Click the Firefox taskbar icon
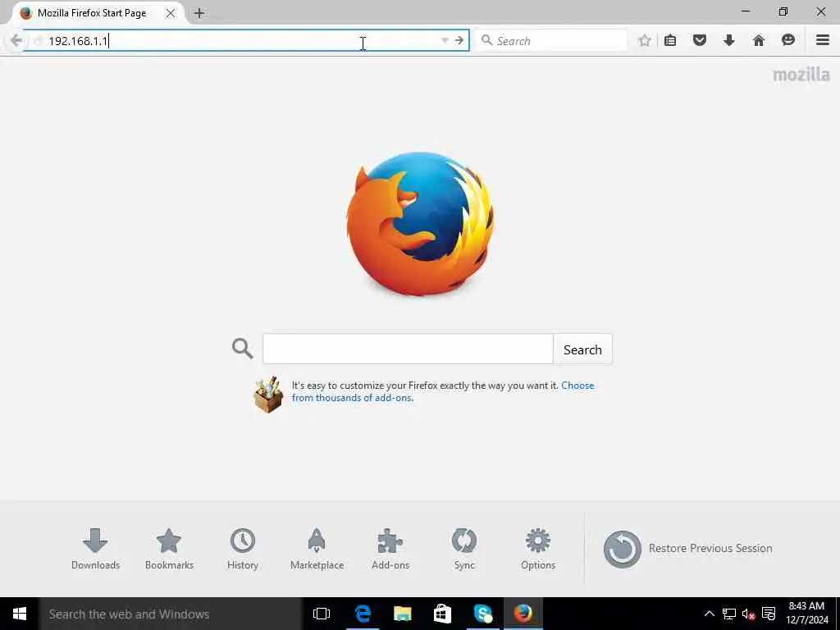Image resolution: width=840 pixels, height=630 pixels. [523, 614]
